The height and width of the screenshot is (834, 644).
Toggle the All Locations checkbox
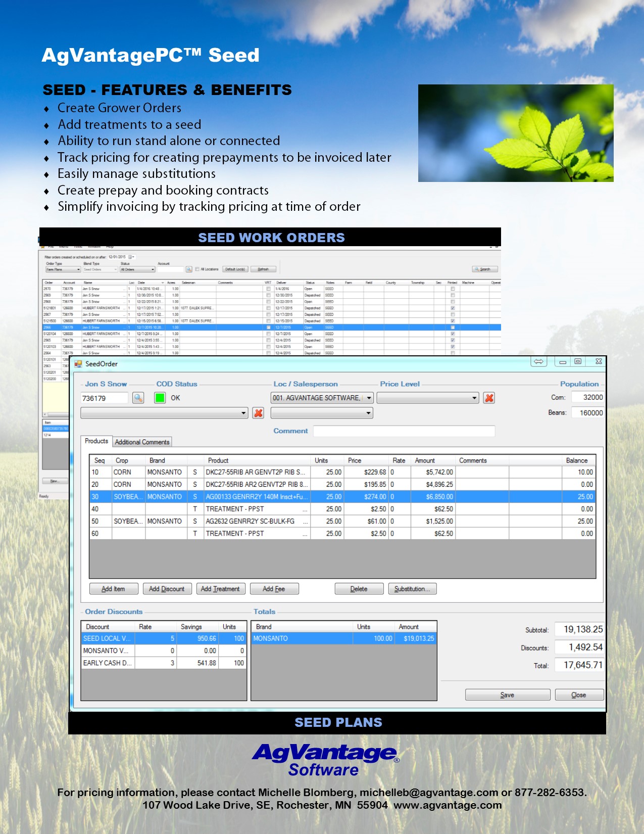(x=197, y=269)
